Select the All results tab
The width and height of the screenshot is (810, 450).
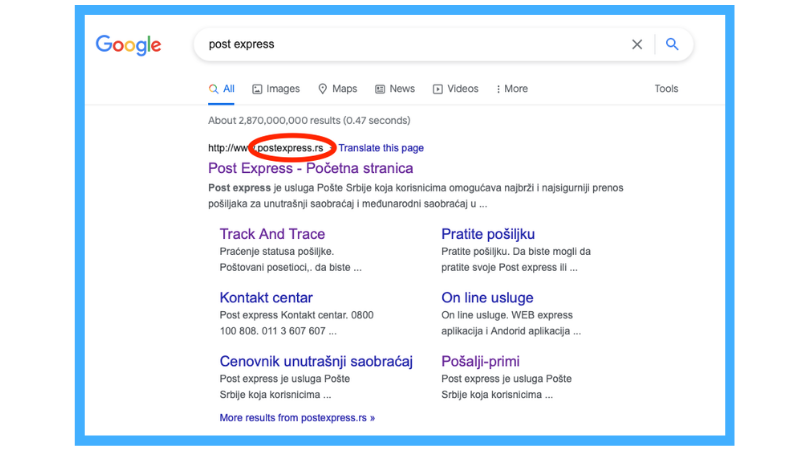[x=222, y=89]
